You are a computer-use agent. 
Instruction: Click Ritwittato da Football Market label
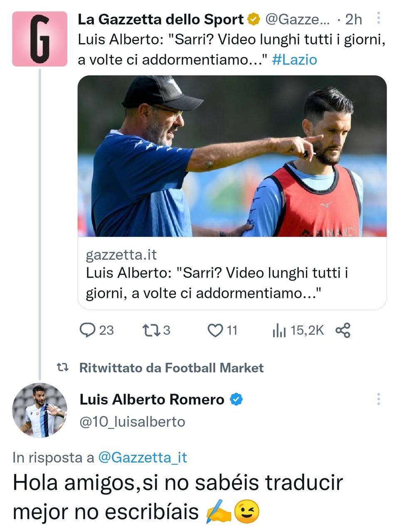(x=171, y=368)
